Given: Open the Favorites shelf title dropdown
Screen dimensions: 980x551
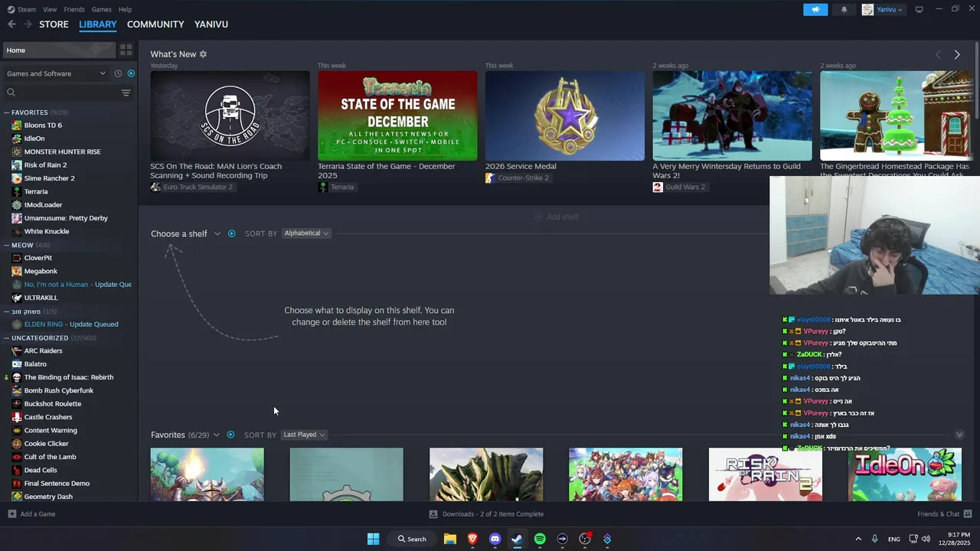Looking at the screenshot, I should point(185,435).
